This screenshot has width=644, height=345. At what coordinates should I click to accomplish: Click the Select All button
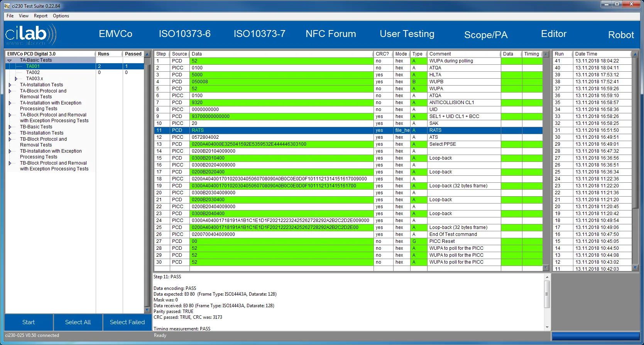click(x=78, y=322)
